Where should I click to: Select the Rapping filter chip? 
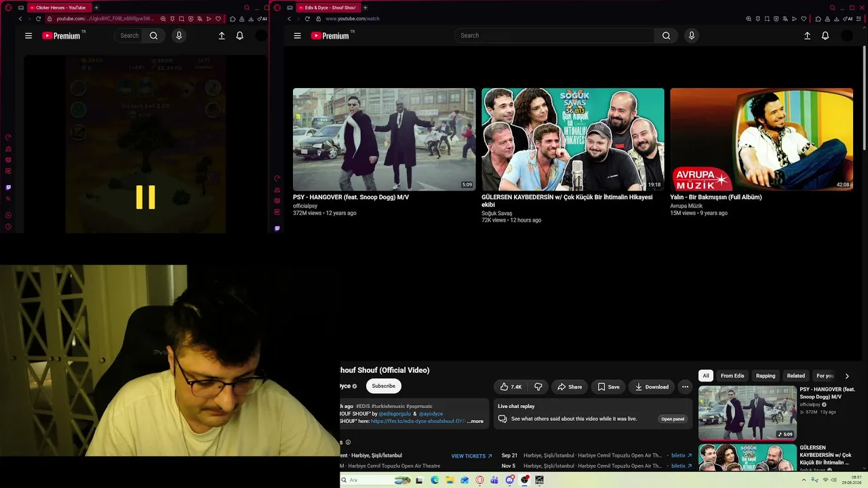pos(766,376)
